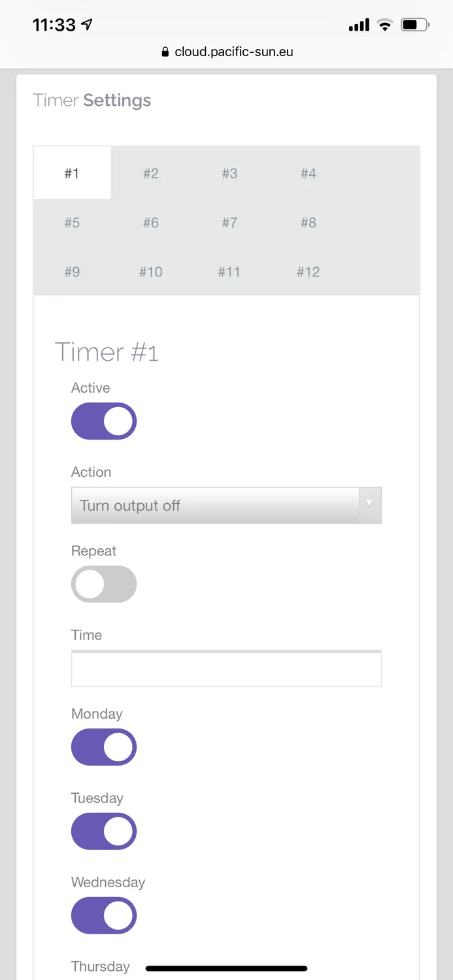Tap the battery indicator icon

pos(414,25)
